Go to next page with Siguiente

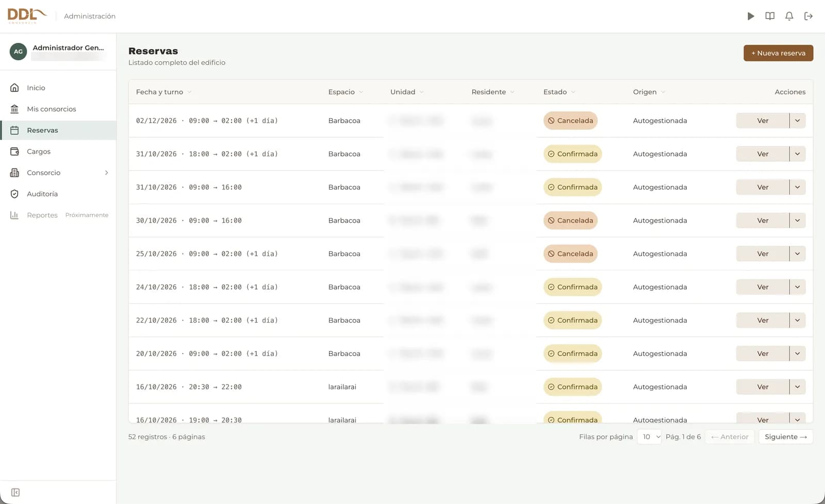[x=786, y=437]
